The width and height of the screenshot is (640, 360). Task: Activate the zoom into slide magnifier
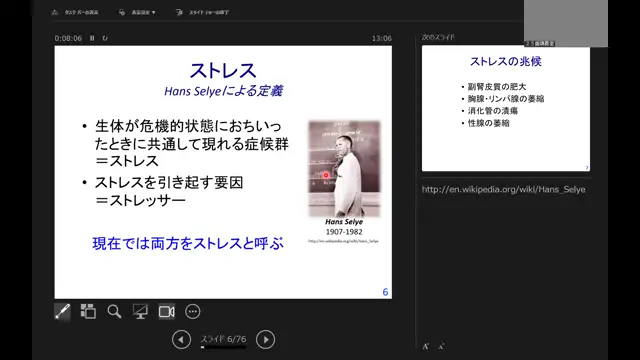pyautogui.click(x=114, y=312)
